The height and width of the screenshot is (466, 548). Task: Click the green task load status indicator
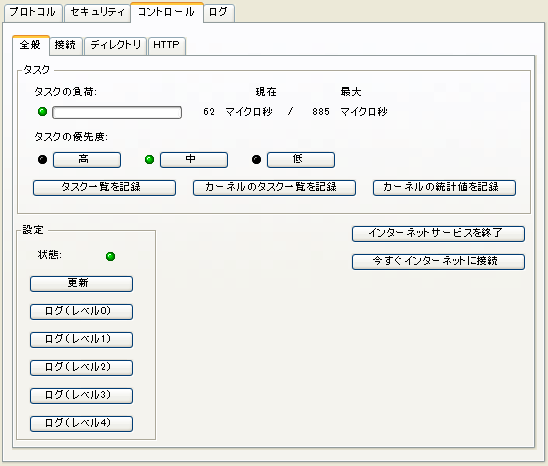click(x=42, y=112)
